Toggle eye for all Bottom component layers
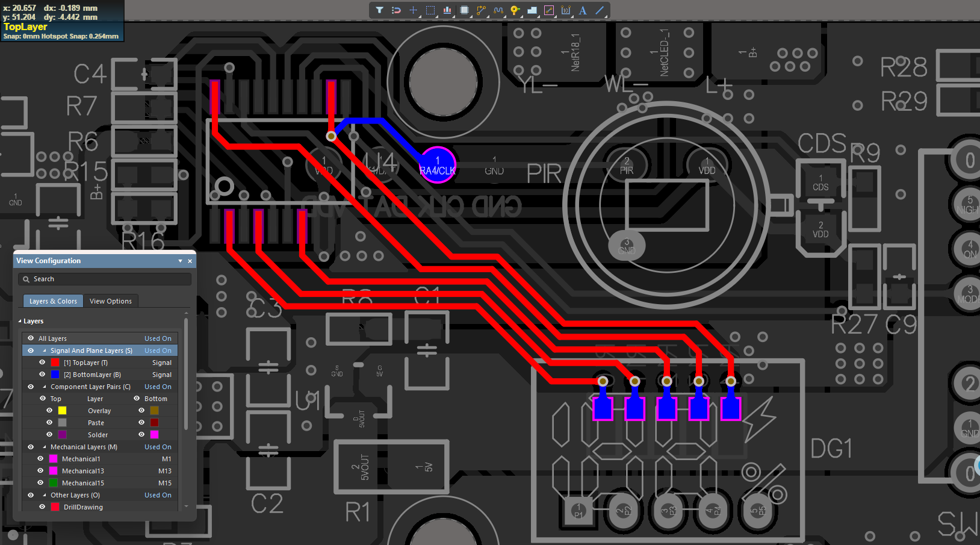The width and height of the screenshot is (980, 545). (x=137, y=399)
